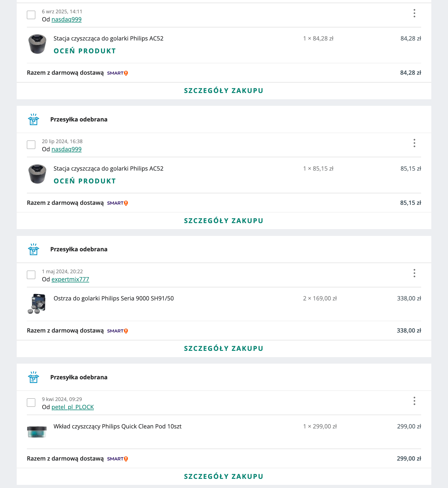The width and height of the screenshot is (448, 488).
Task: Click parcel box icon above 9 kwi 2024 order
Action: pos(33,377)
